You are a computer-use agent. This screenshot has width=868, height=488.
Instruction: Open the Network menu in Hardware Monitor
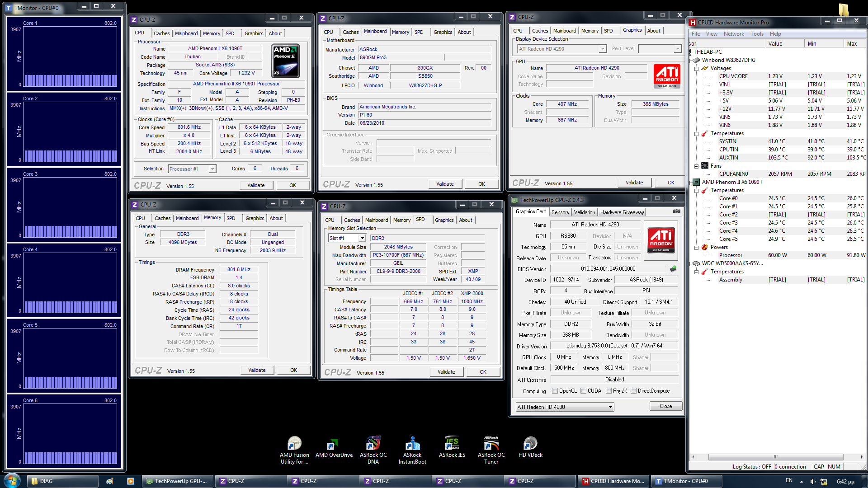click(x=733, y=34)
